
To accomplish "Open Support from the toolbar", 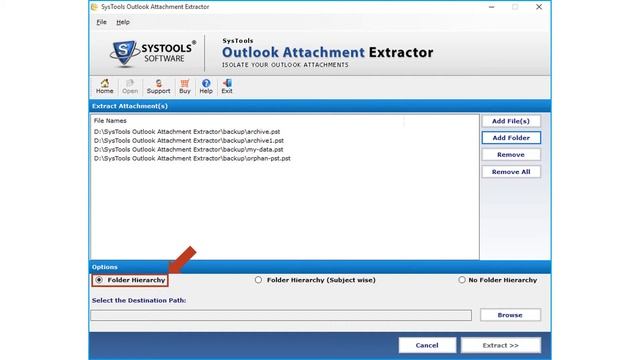I will click(158, 87).
